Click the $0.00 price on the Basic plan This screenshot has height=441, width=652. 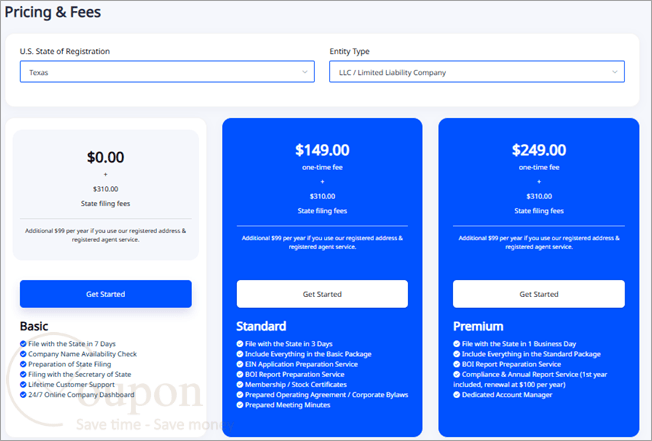coord(106,157)
